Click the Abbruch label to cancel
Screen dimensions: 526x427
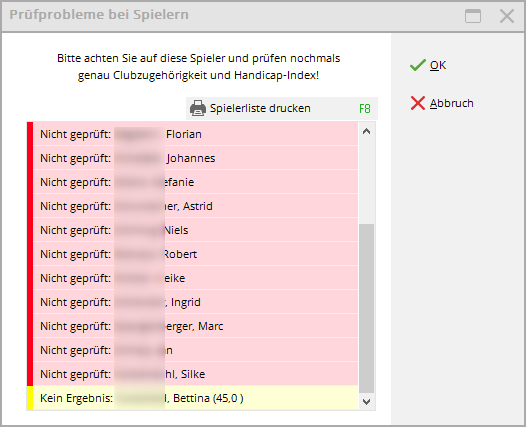pyautogui.click(x=452, y=103)
